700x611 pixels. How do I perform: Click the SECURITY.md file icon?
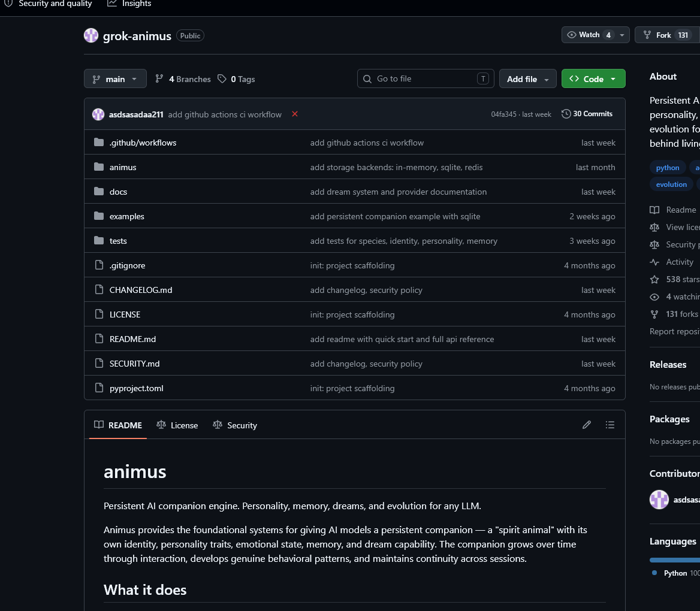point(99,363)
